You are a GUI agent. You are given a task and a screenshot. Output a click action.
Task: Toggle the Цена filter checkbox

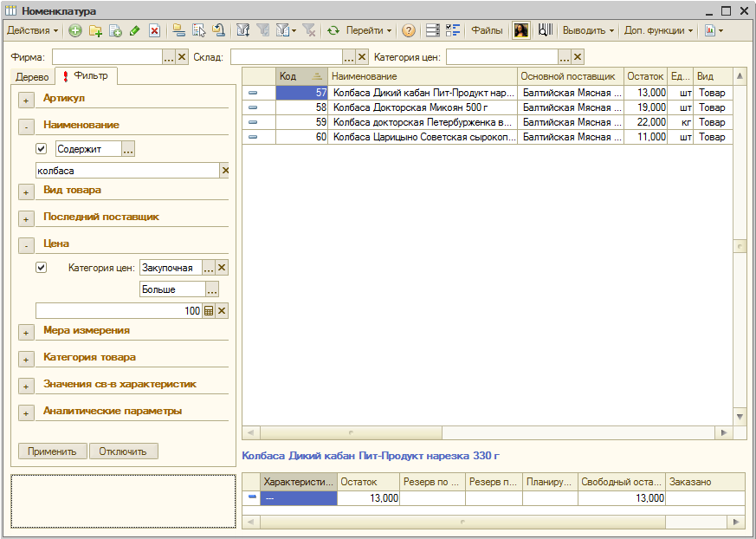point(42,267)
